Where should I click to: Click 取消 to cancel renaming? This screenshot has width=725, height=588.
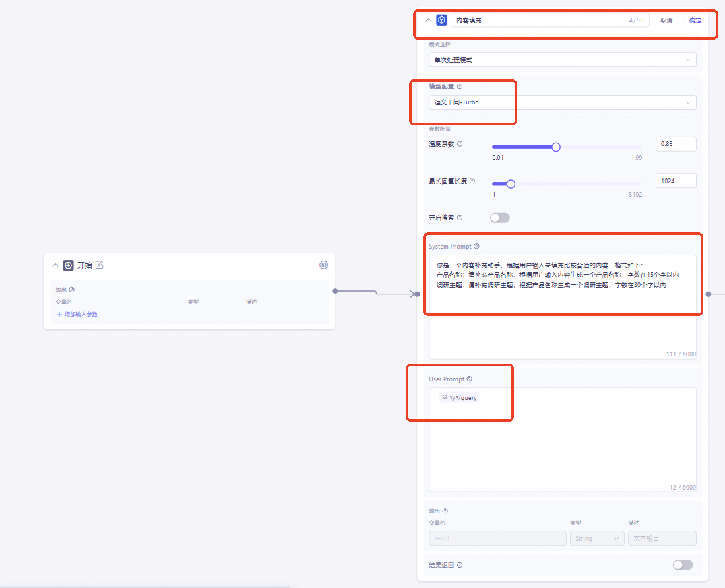(666, 20)
